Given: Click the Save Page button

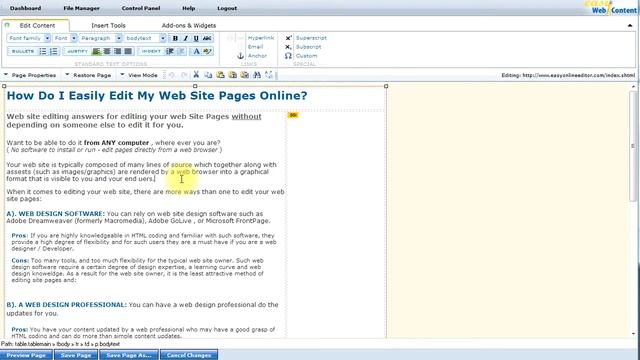Looking at the screenshot, I should [x=76, y=355].
